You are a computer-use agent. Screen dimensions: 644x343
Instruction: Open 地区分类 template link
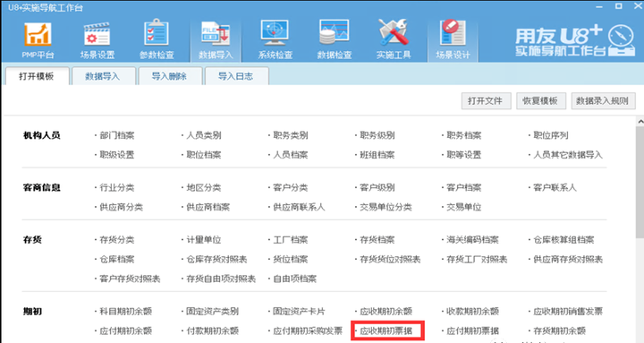(204, 187)
